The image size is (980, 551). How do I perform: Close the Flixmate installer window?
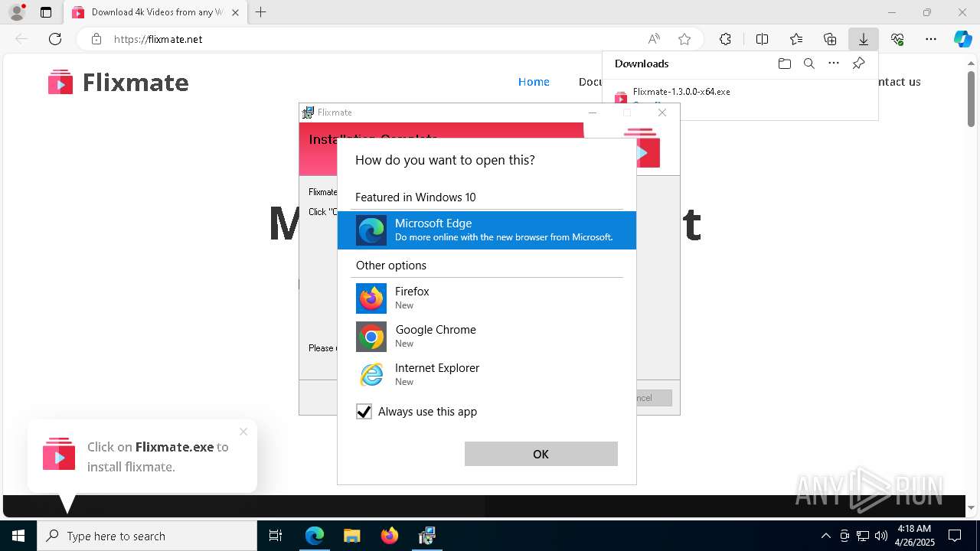click(662, 112)
